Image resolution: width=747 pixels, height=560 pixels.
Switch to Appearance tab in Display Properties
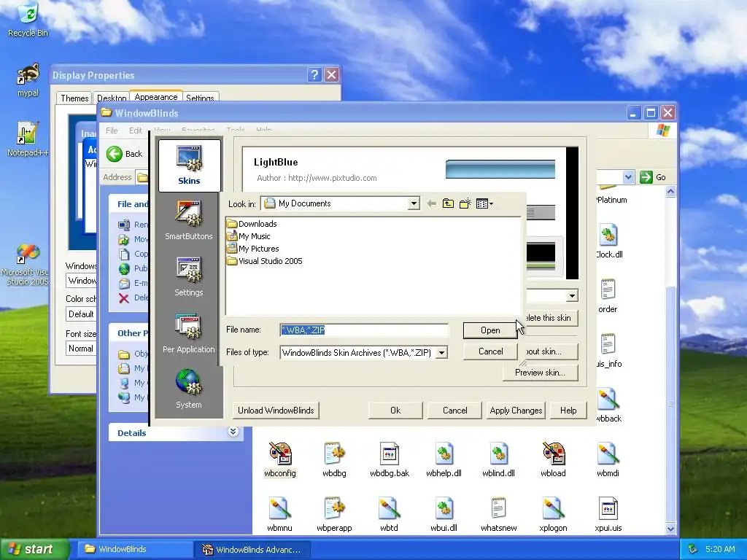156,97
